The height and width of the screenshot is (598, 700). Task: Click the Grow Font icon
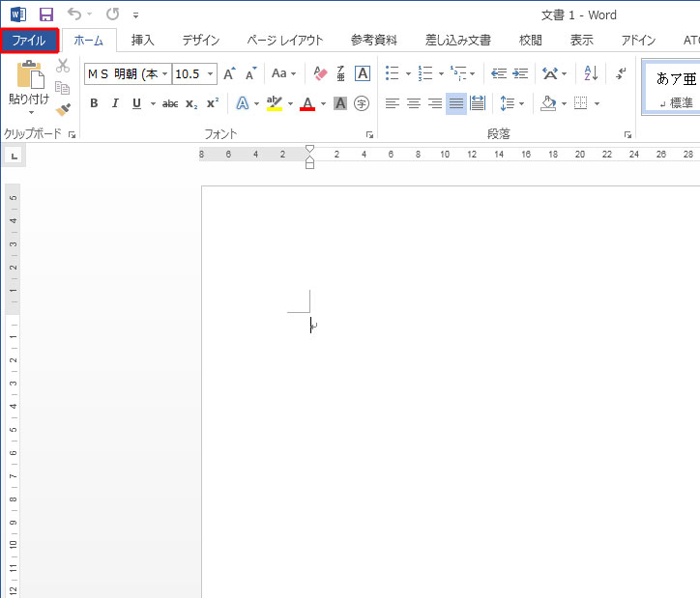(x=229, y=73)
